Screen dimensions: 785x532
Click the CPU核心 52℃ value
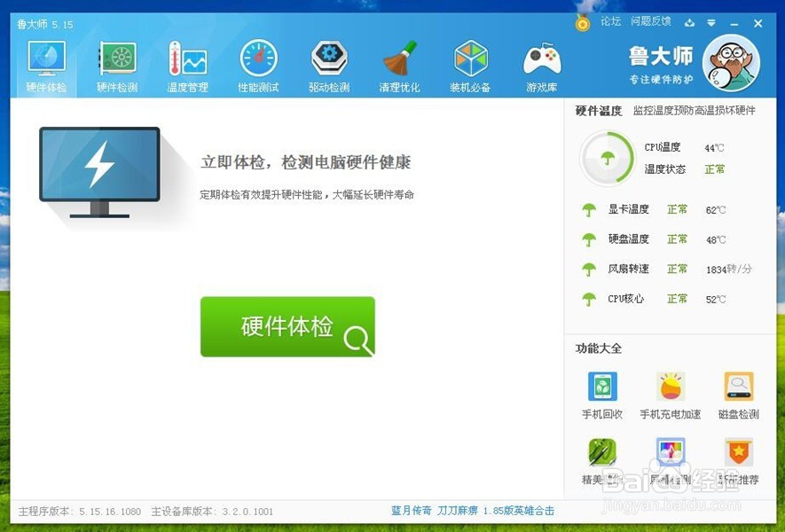click(716, 300)
